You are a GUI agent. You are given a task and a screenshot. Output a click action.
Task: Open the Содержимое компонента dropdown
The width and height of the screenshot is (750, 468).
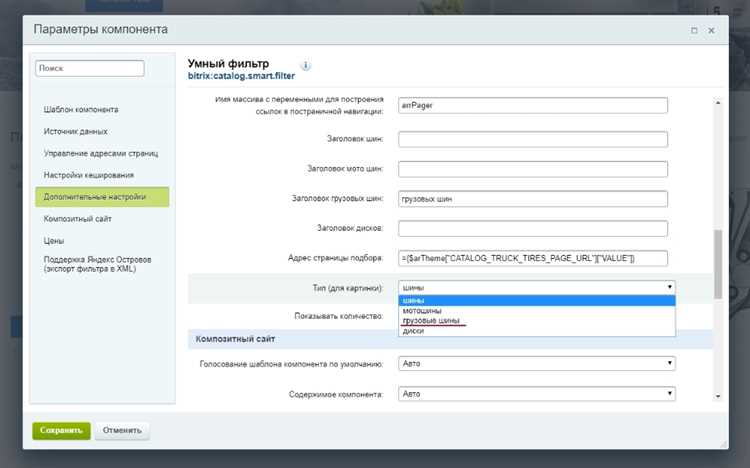537,394
